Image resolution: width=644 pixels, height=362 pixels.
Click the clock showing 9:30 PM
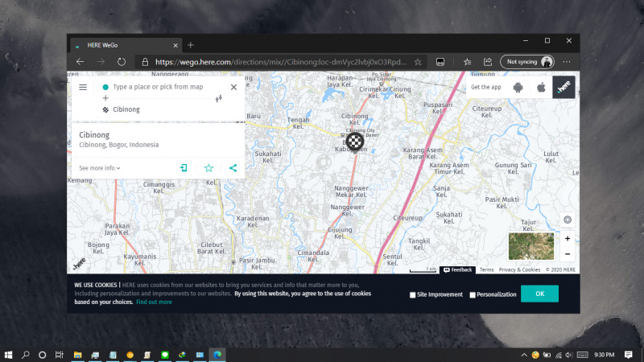click(605, 355)
